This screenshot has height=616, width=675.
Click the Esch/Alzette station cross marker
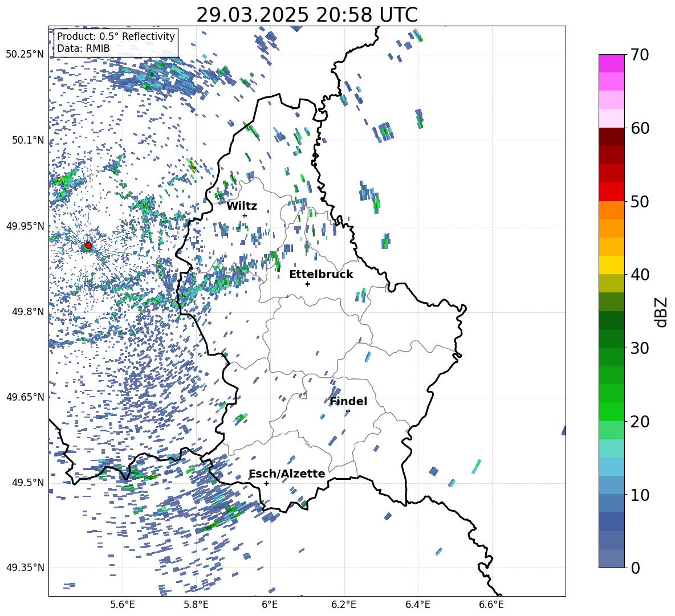[x=266, y=483]
